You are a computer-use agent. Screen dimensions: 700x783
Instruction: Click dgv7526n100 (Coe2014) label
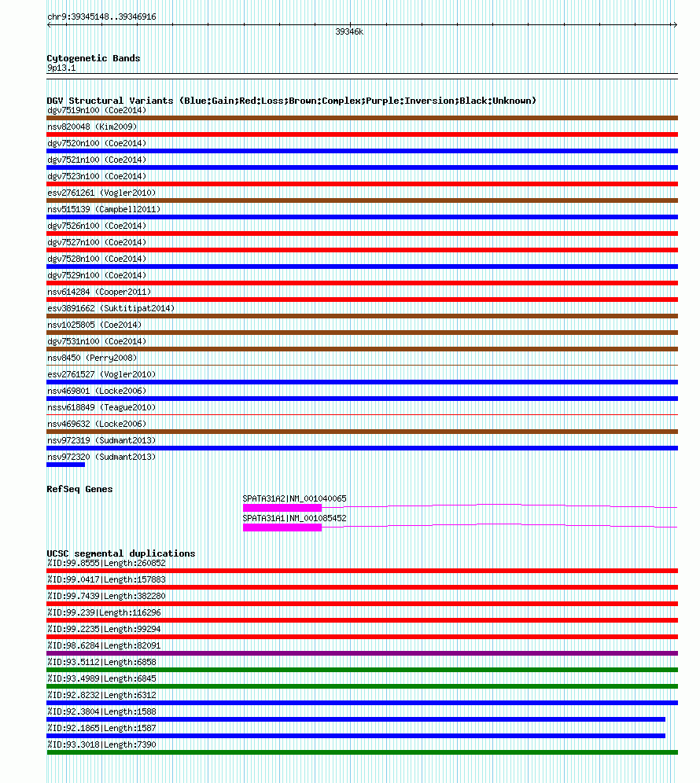click(97, 226)
